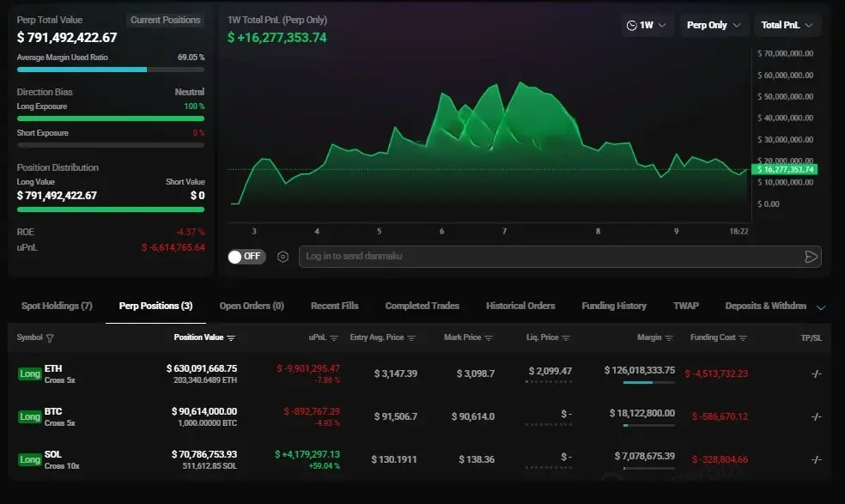Switch to Recent Fills tab

click(334, 306)
